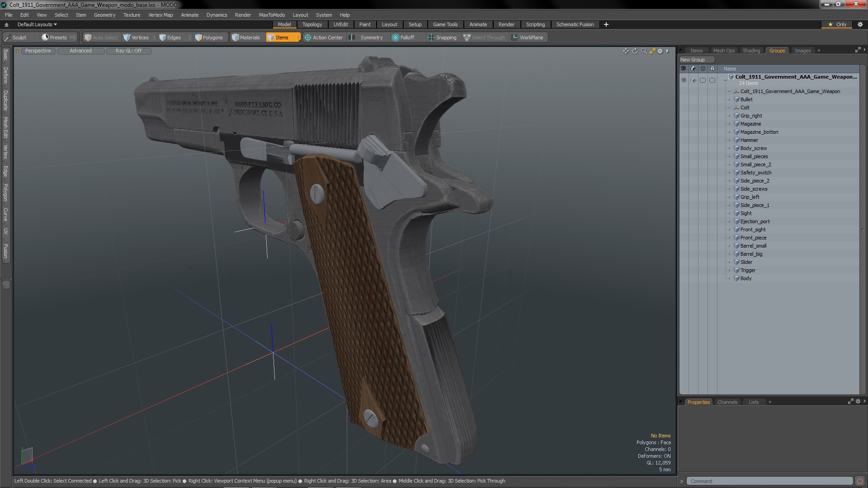Select the Trigger item in the list
The height and width of the screenshot is (488, 868).
coord(748,270)
